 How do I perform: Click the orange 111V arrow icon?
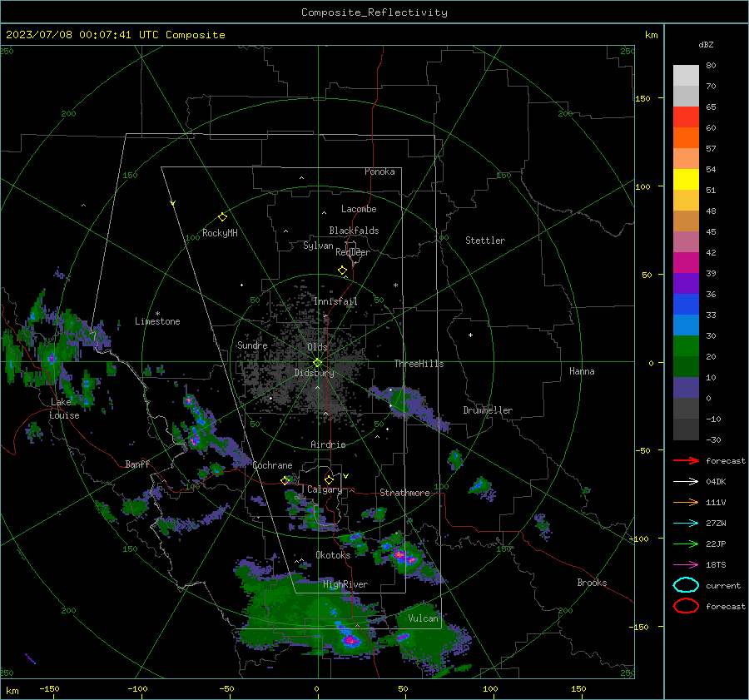tap(686, 502)
